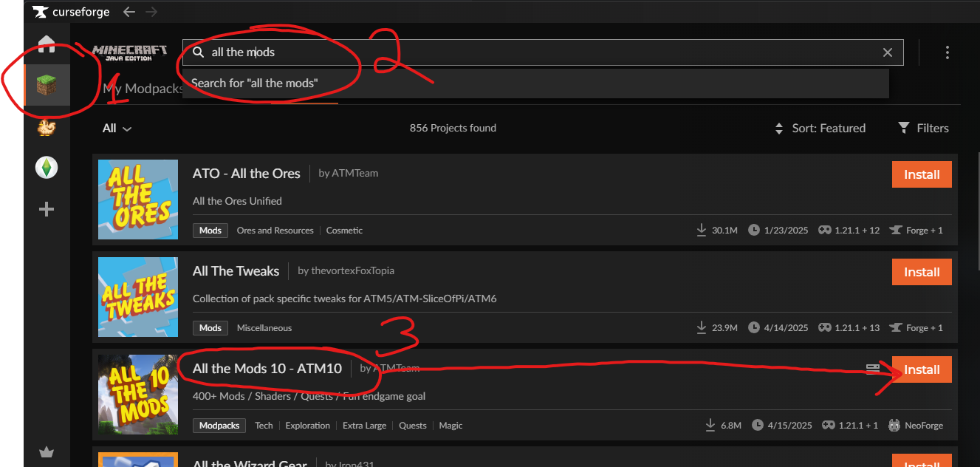Open the three-dot options menu
The width and height of the screenshot is (980, 467).
click(947, 52)
